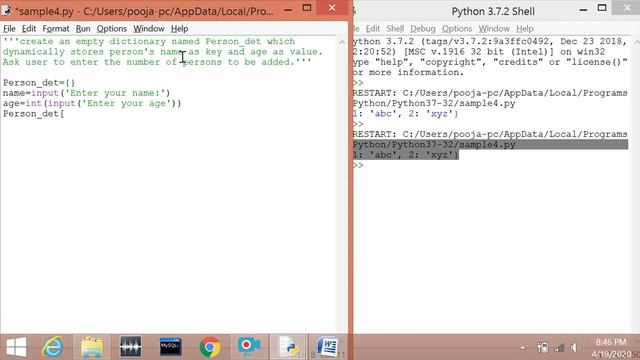Open Microsoft Word from taskbar
640x360 pixels.
[x=328, y=347]
